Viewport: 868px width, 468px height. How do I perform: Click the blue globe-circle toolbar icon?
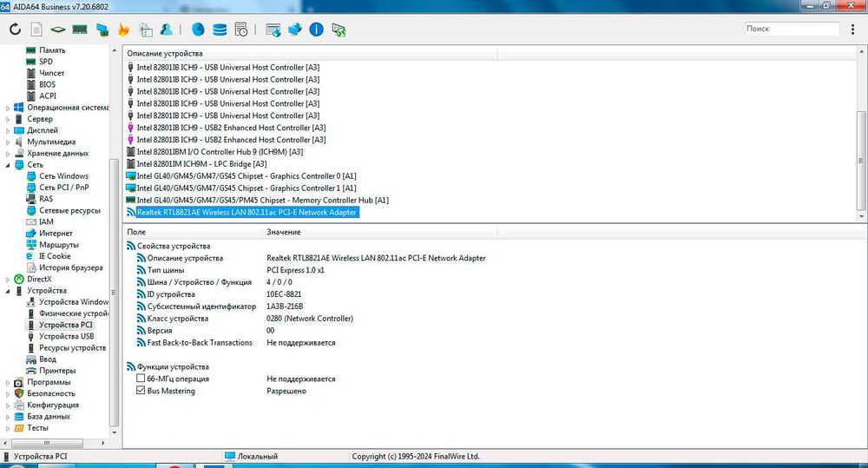198,29
